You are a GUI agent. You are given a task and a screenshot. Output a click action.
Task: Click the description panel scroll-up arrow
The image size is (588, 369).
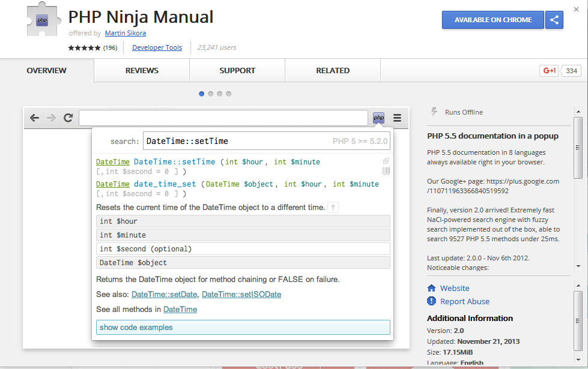(x=578, y=111)
